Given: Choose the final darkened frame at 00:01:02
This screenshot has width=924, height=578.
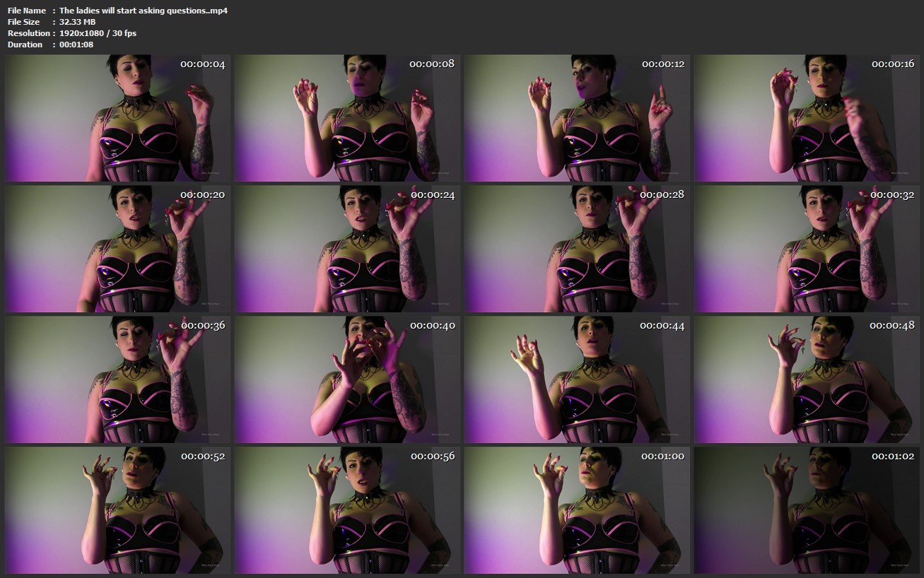Looking at the screenshot, I should pyautogui.click(x=807, y=510).
